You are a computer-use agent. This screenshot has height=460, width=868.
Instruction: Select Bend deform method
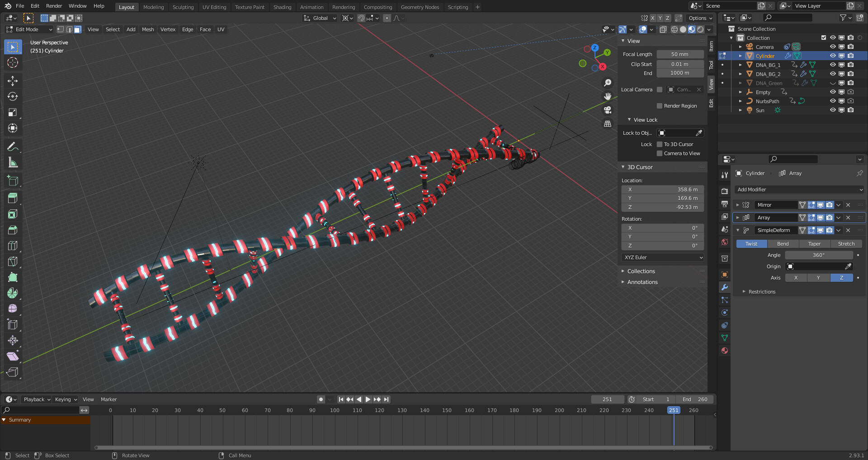tap(783, 244)
